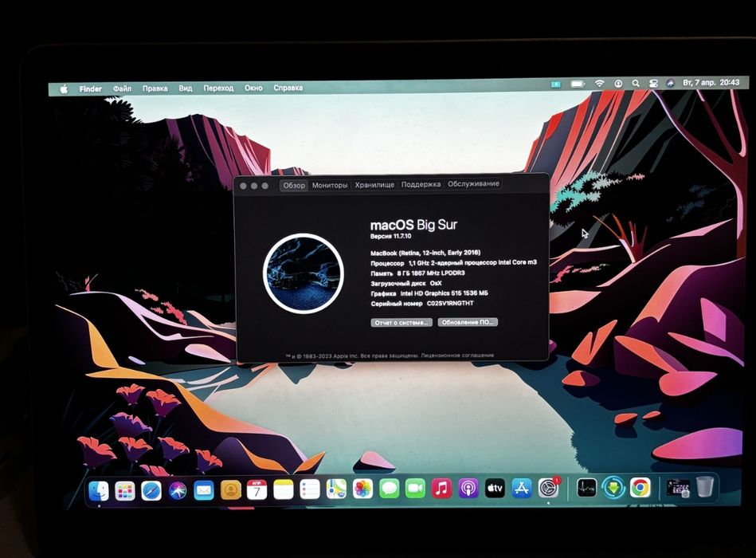Open Messages in the Dock
Screen dimensions: 756x558
pos(389,489)
